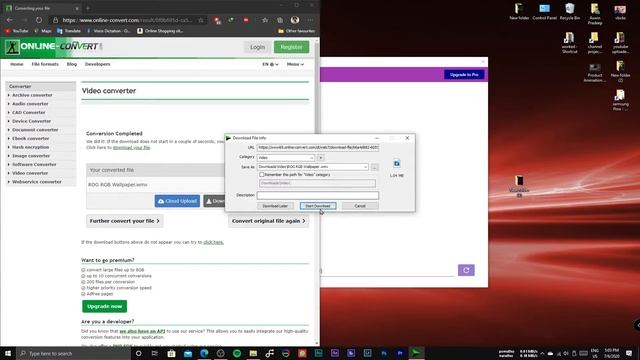Open the Translate bookmark
The image size is (640, 360).
tap(69, 31)
